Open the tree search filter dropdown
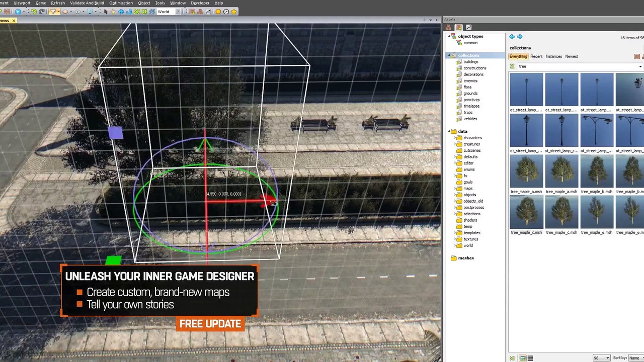Viewport: 644px width, 362px height. [640, 66]
